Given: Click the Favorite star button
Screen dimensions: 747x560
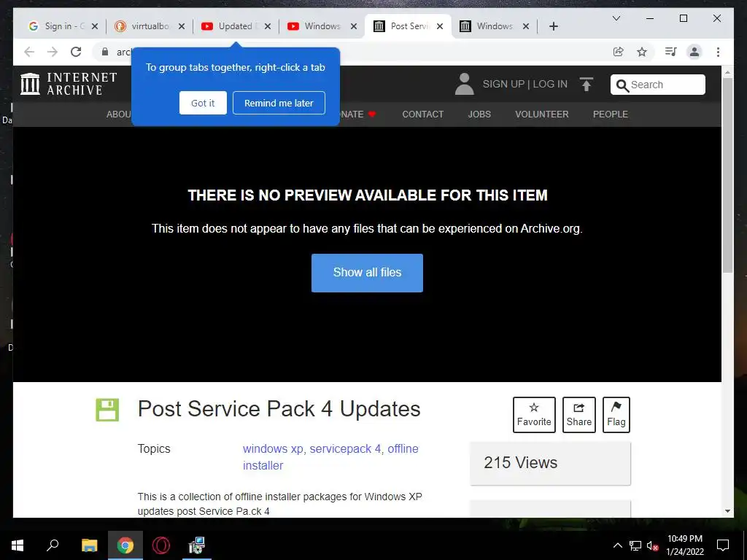Looking at the screenshot, I should tap(534, 415).
